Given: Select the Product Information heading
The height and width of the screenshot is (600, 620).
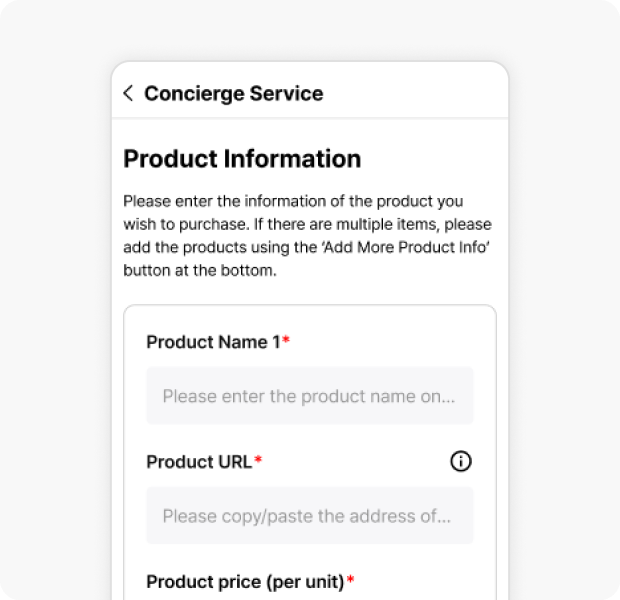Looking at the screenshot, I should (x=242, y=159).
